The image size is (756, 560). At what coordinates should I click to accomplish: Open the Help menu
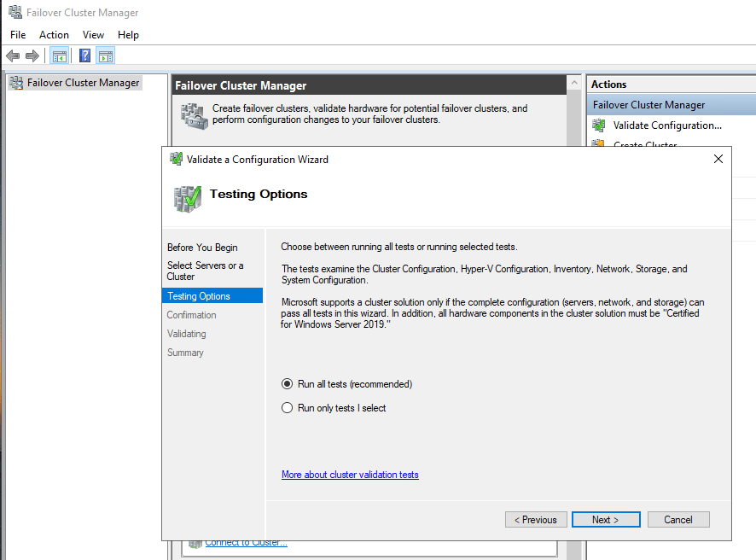pyautogui.click(x=128, y=35)
